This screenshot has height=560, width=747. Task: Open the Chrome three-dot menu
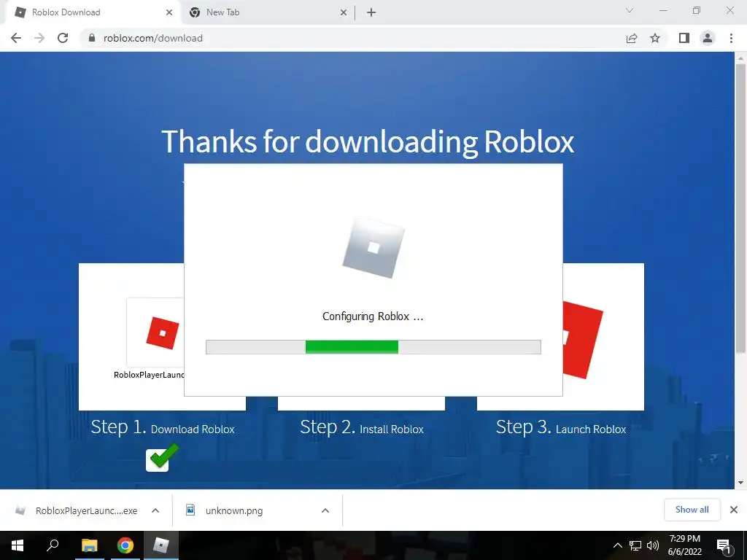click(x=731, y=38)
